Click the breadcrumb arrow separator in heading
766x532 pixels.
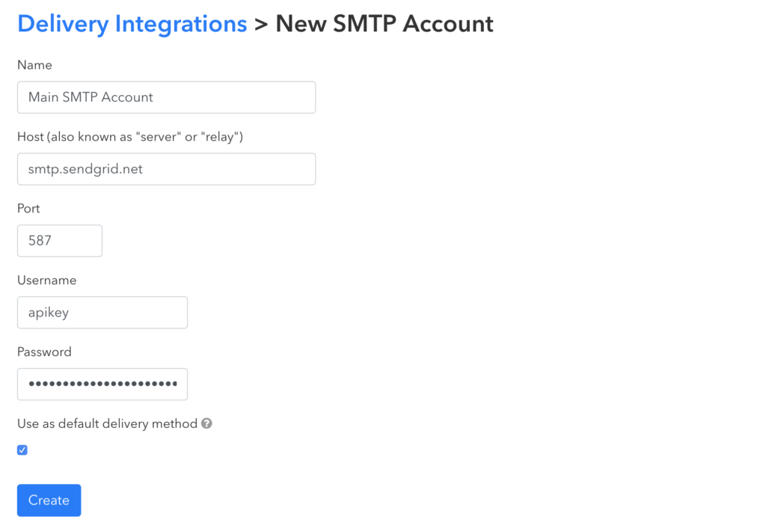[261, 25]
